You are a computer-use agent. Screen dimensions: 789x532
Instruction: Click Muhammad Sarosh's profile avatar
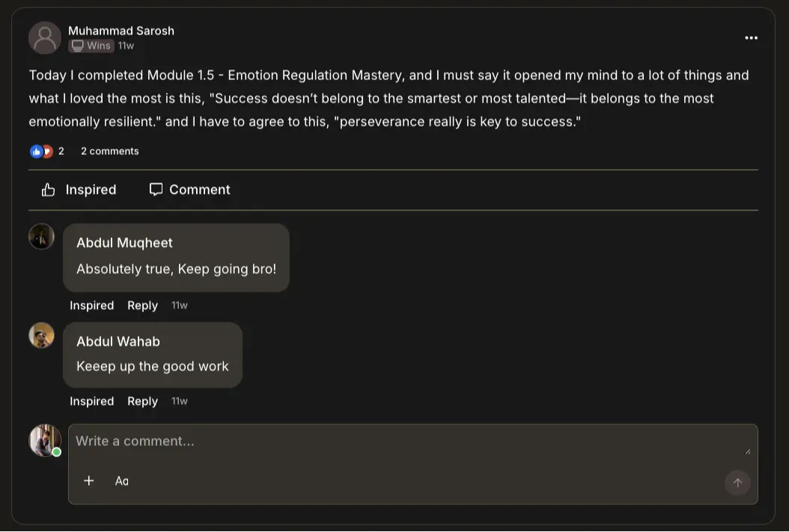click(x=45, y=37)
